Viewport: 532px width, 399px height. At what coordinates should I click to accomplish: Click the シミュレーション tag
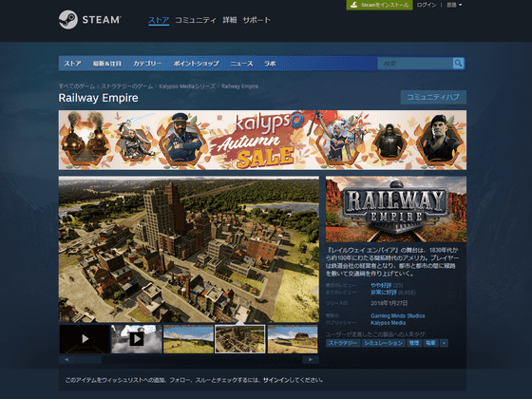click(384, 343)
